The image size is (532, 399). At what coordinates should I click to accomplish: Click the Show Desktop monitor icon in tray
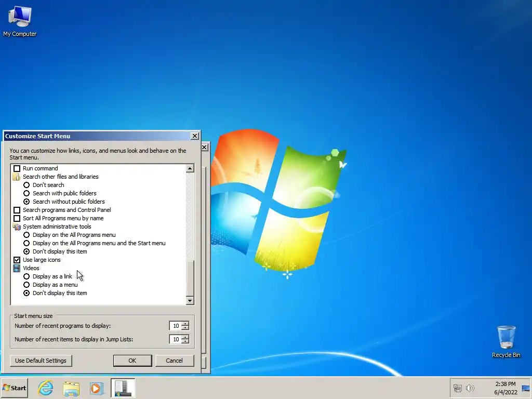526,388
